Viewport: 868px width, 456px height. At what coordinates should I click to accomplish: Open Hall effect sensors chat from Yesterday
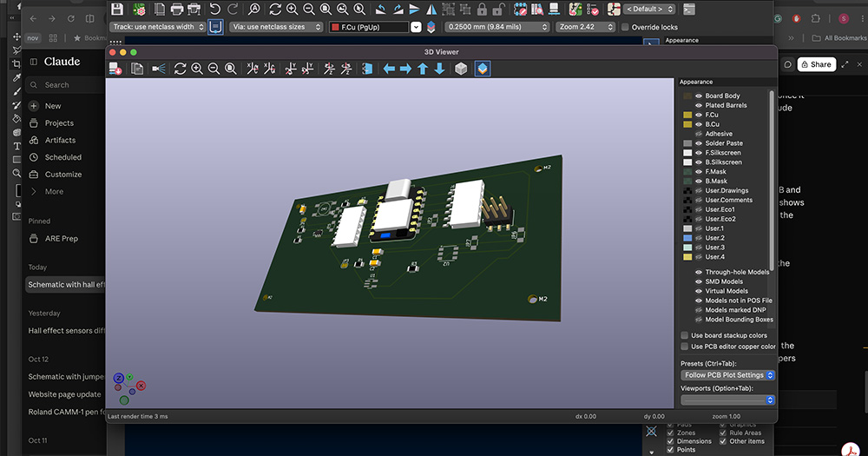[66, 330]
